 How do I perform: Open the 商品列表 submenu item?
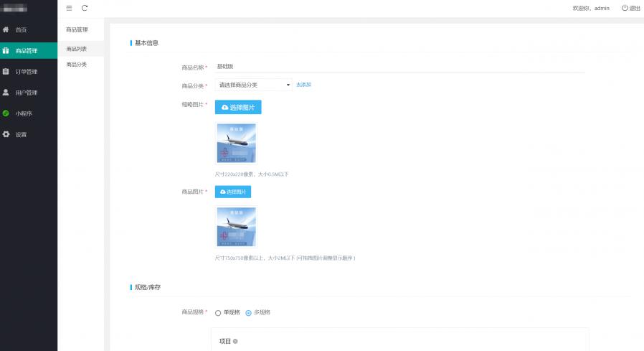click(77, 49)
